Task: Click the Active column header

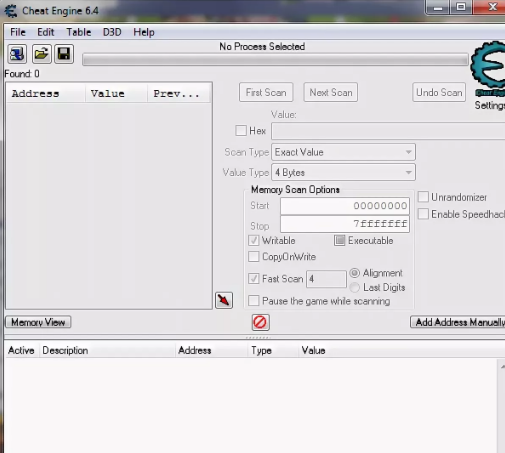Action: [22, 350]
